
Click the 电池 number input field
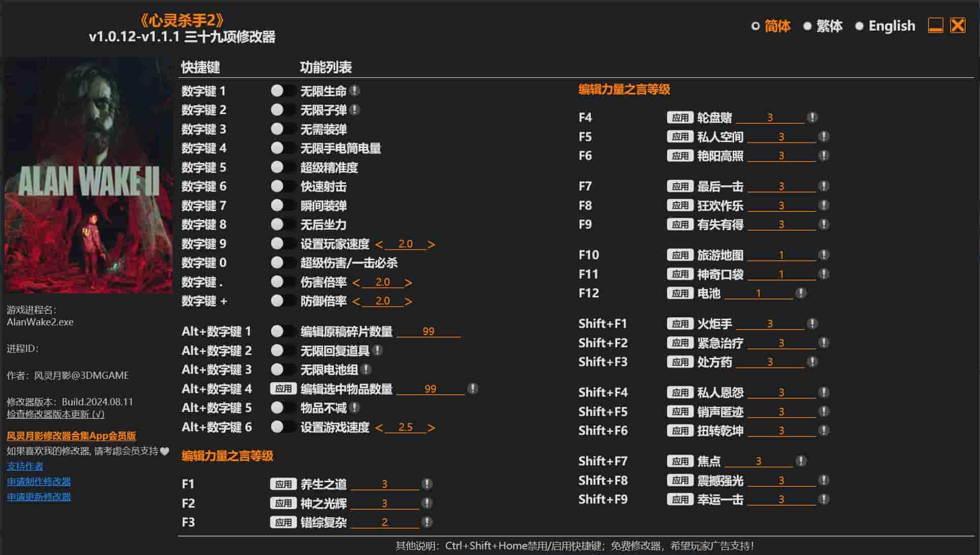pyautogui.click(x=758, y=293)
